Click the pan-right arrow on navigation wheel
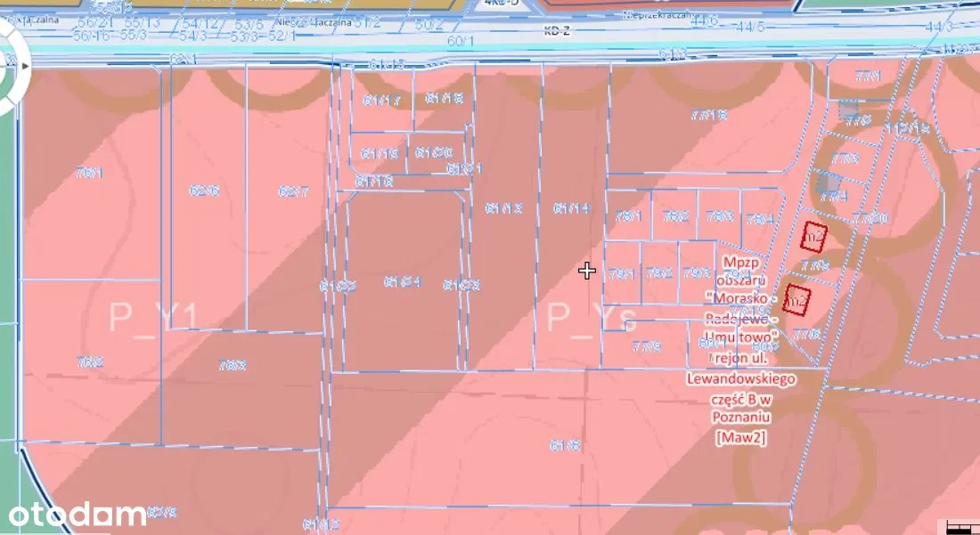This screenshot has height=535, width=980. point(26,65)
